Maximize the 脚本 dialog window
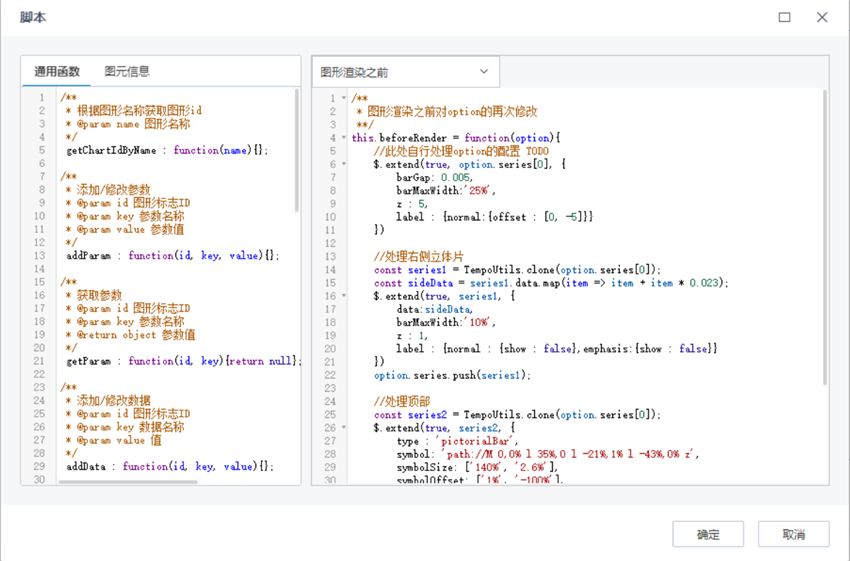Viewport: 850px width, 561px height. coord(784,18)
